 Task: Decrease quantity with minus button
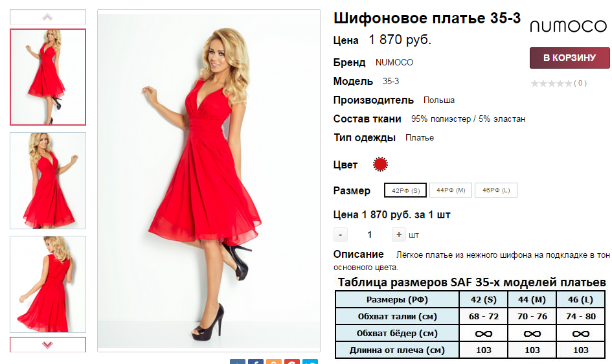coord(341,234)
